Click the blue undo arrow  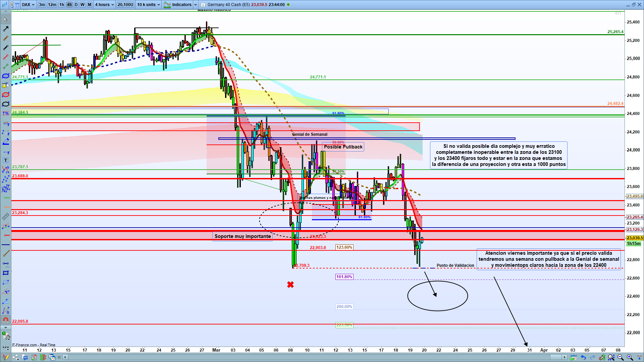point(583,357)
